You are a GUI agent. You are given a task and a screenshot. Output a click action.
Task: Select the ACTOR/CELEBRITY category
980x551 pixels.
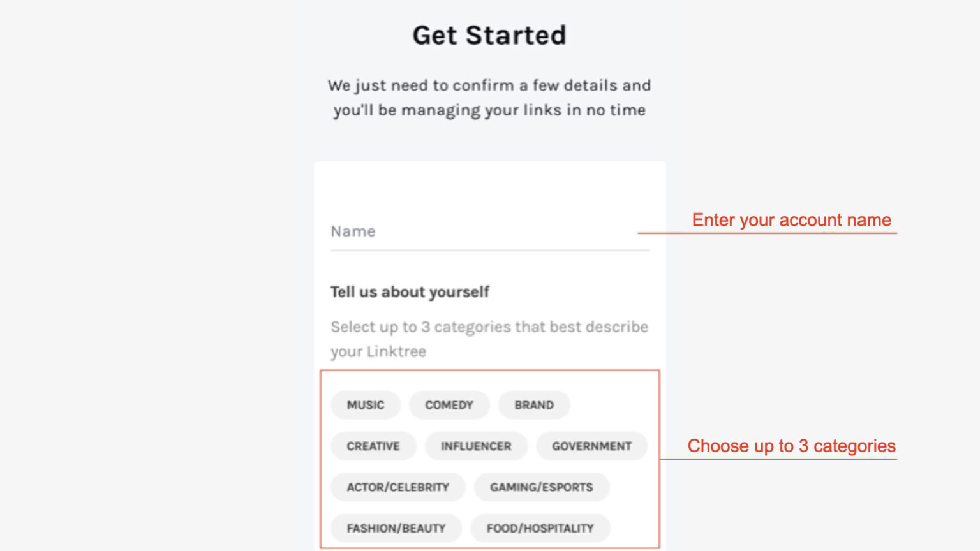397,487
